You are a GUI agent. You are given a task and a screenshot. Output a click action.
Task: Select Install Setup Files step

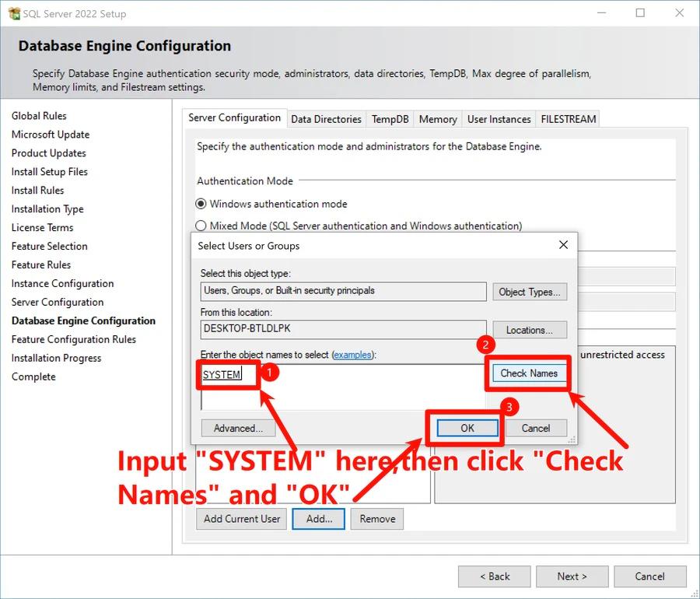(50, 171)
